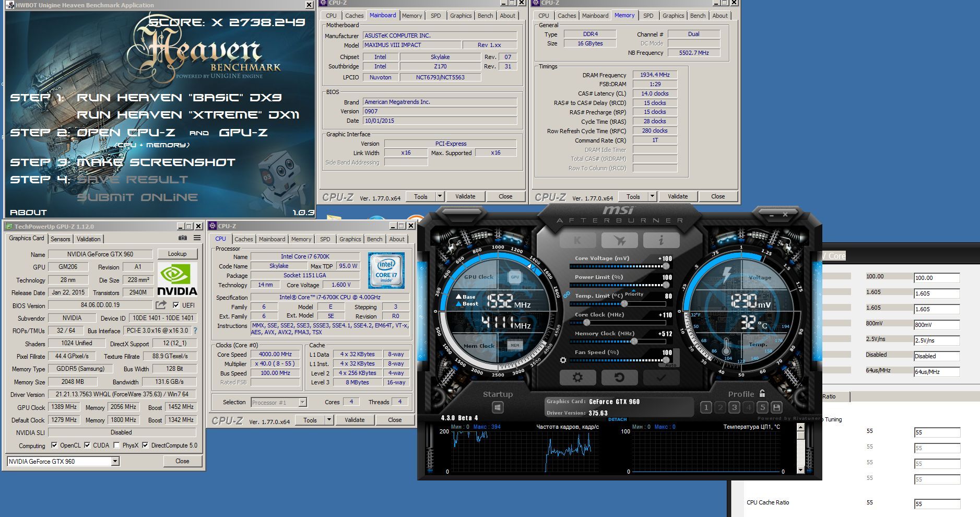Click the NVIDIA logo in GPU-Z
980x517 pixels.
pos(178,279)
